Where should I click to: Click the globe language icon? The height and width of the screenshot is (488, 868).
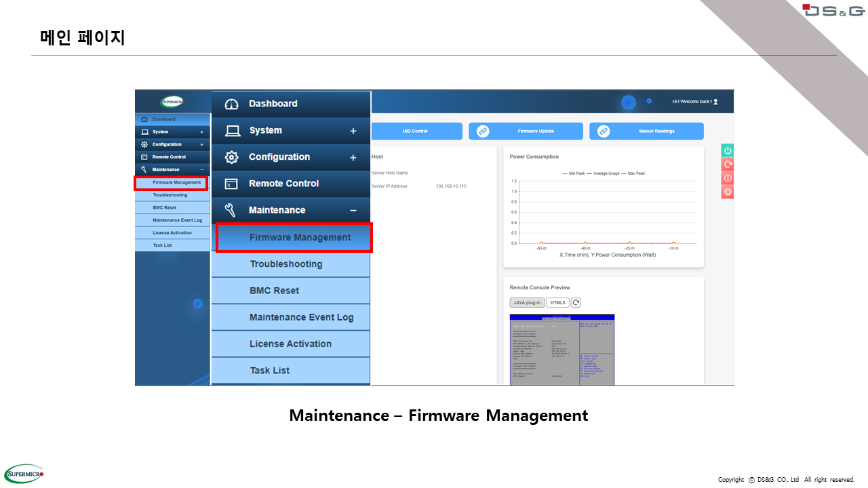(728, 192)
